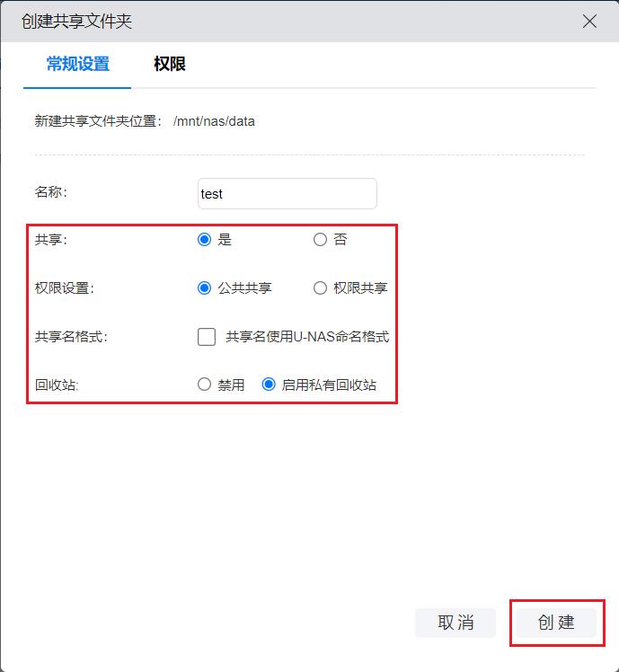Open the 权限 tab
The image size is (619, 672).
(x=169, y=65)
